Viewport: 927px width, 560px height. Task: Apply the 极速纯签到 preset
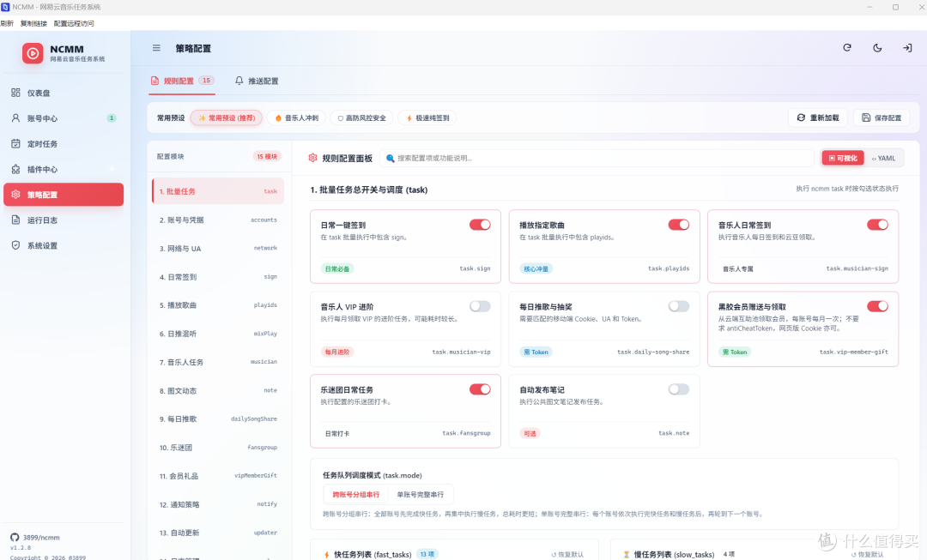click(x=427, y=118)
